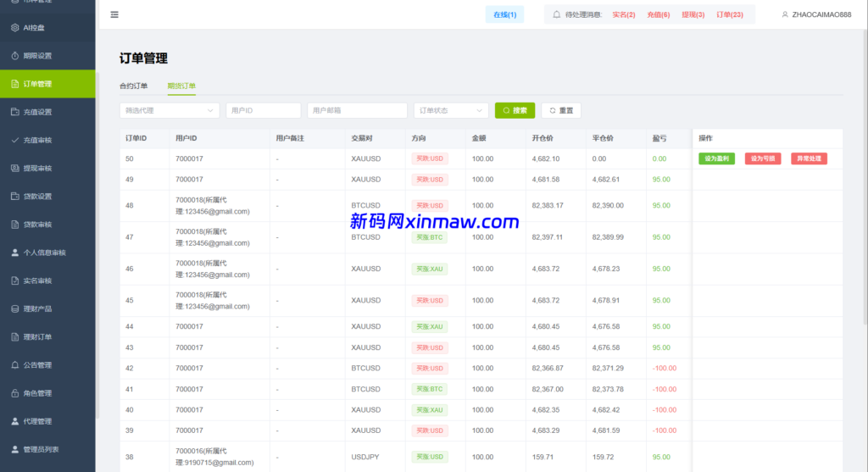Click the 重置 reset button
Image resolution: width=868 pixels, height=472 pixels.
coord(561,110)
